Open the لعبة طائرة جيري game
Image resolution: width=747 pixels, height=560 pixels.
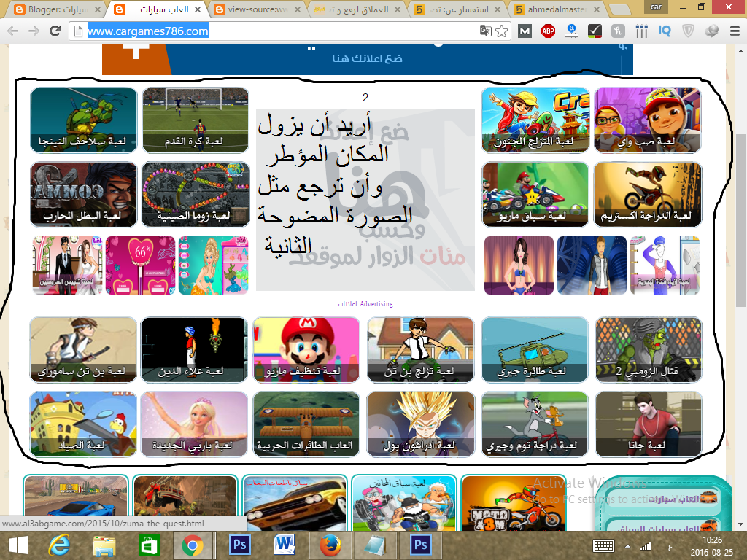pyautogui.click(x=535, y=350)
